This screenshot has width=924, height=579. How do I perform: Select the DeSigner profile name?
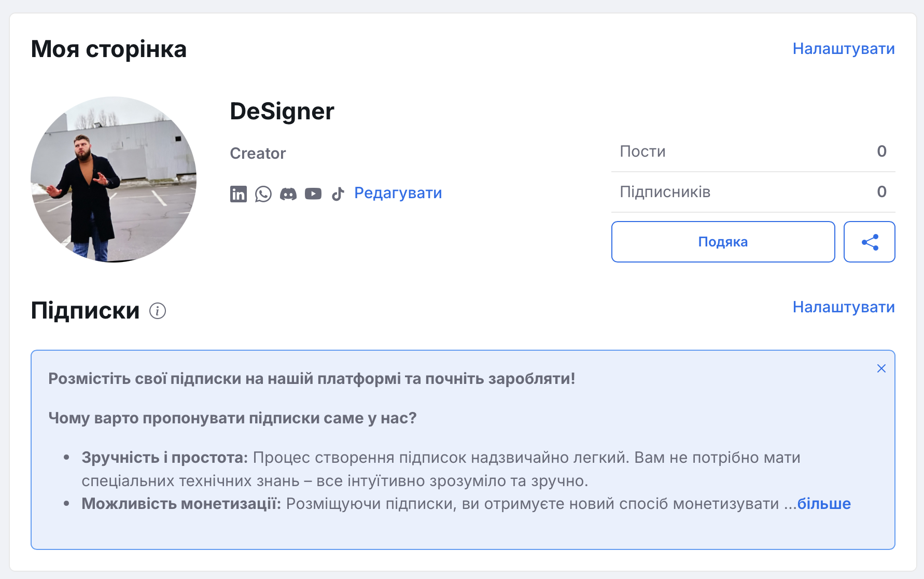(x=282, y=112)
